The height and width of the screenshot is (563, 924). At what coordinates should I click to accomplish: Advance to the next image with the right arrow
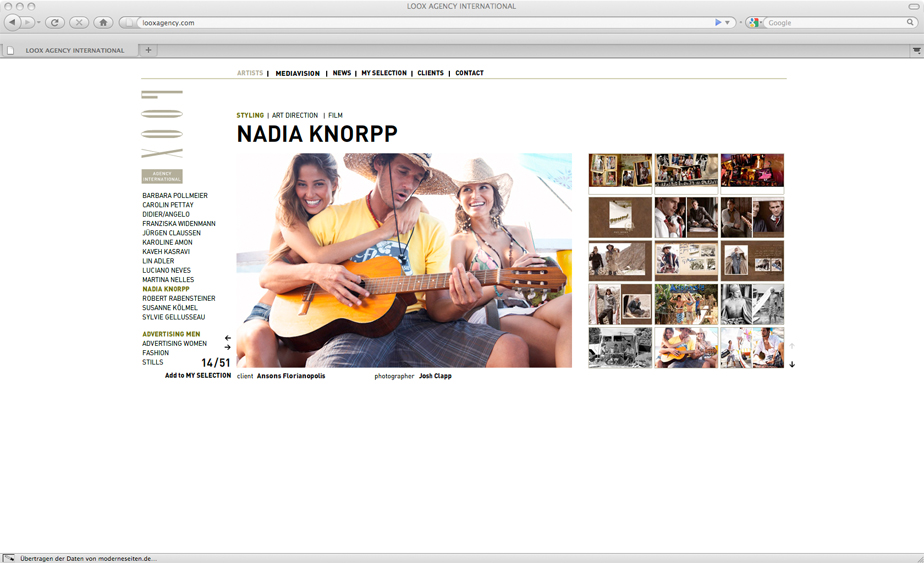point(228,348)
